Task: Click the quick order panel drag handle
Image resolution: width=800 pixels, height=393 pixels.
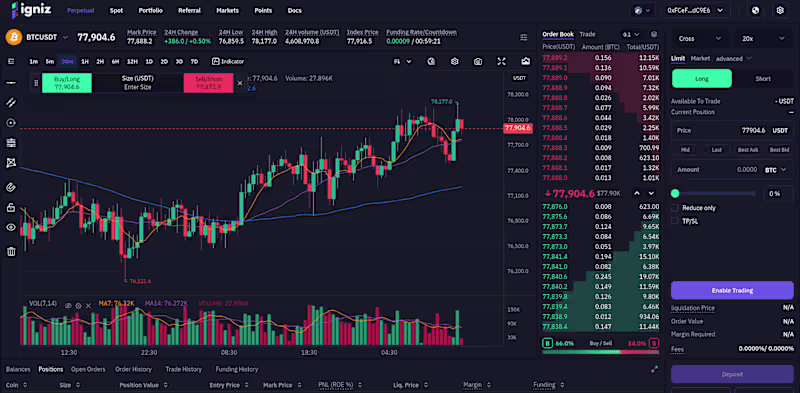Action: [x=36, y=83]
